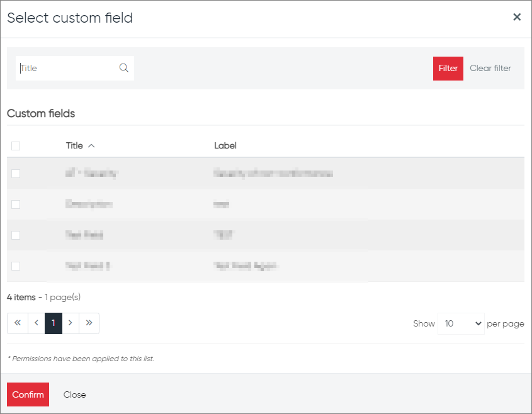Image resolution: width=532 pixels, height=414 pixels.
Task: Check the second custom field row checkbox
Action: point(16,204)
